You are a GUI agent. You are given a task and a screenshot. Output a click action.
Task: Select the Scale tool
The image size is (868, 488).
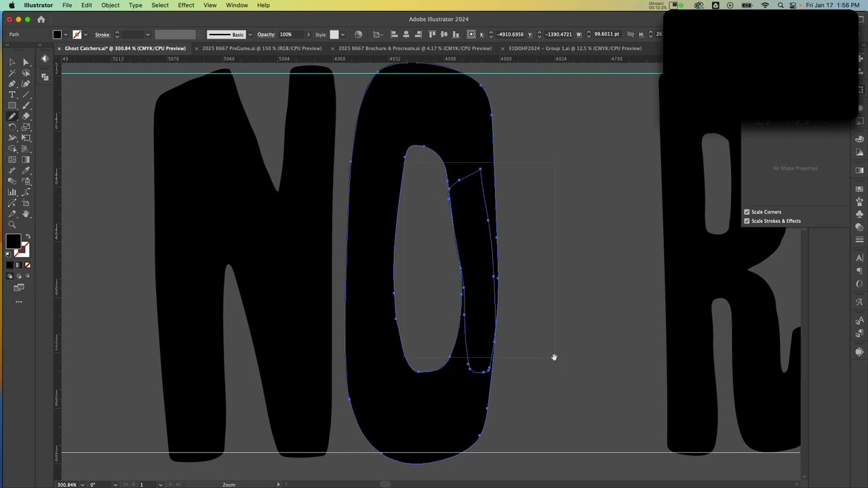(26, 127)
